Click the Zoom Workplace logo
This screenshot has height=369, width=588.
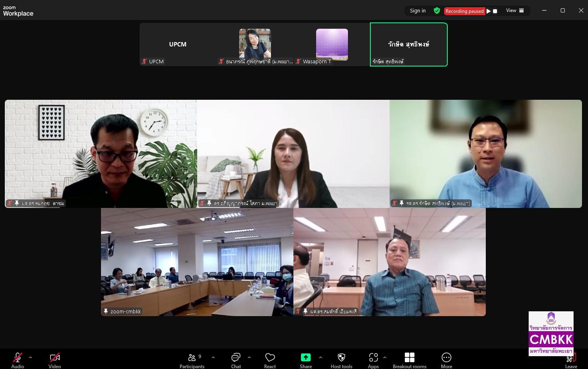click(18, 11)
